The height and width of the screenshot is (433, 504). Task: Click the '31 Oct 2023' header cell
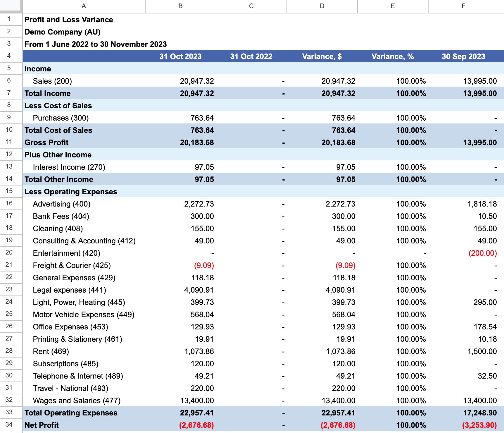(181, 56)
